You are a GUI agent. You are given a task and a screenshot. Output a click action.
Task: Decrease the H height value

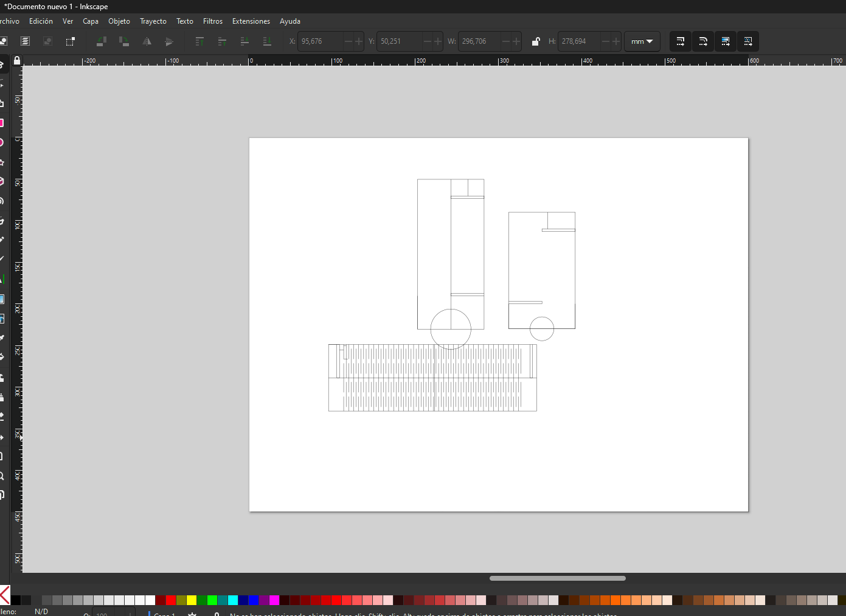[x=606, y=41]
